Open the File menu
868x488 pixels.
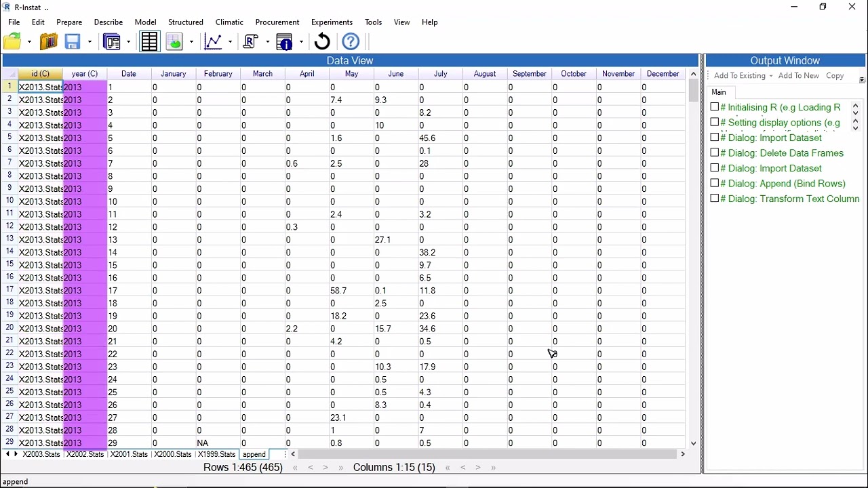14,22
